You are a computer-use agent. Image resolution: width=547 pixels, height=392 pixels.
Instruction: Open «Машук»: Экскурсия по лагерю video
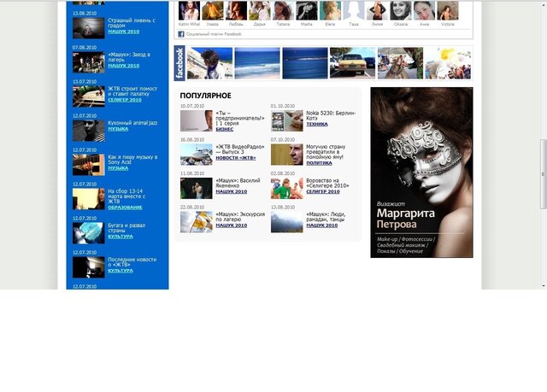coord(240,217)
